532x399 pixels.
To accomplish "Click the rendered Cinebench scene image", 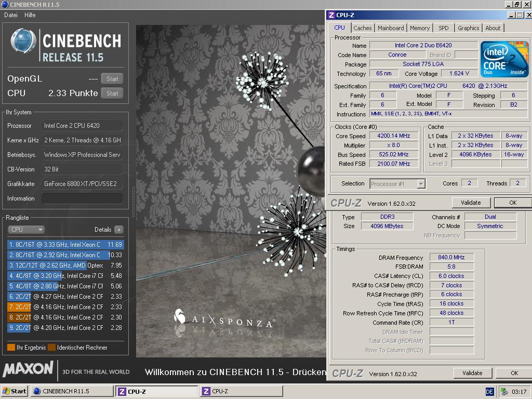I will [x=231, y=191].
